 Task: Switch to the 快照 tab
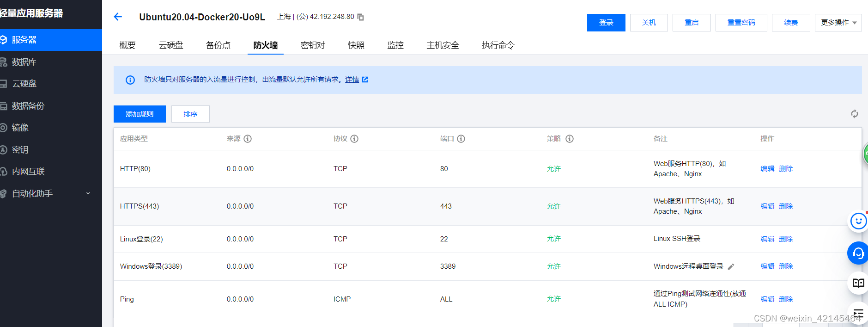click(x=356, y=45)
